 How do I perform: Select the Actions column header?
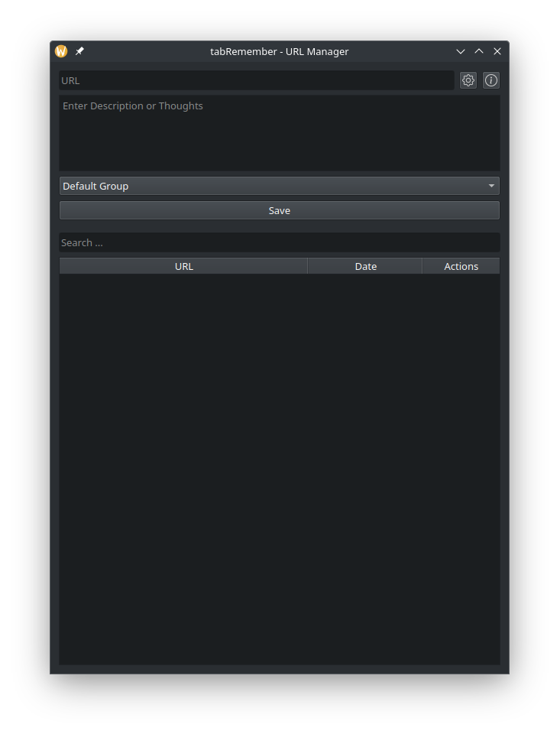pyautogui.click(x=461, y=266)
